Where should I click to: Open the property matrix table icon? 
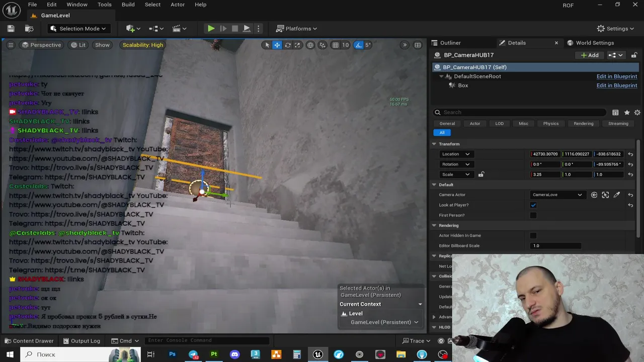click(x=615, y=113)
